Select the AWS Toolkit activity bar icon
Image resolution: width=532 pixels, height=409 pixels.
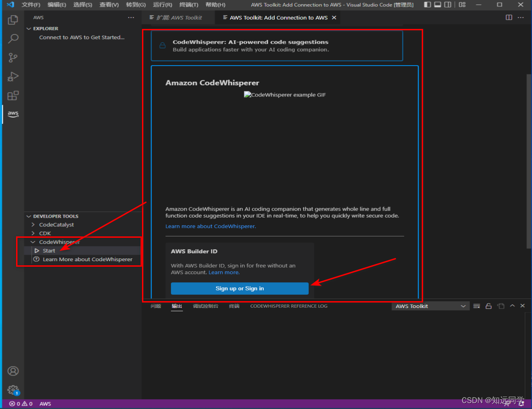click(x=13, y=114)
